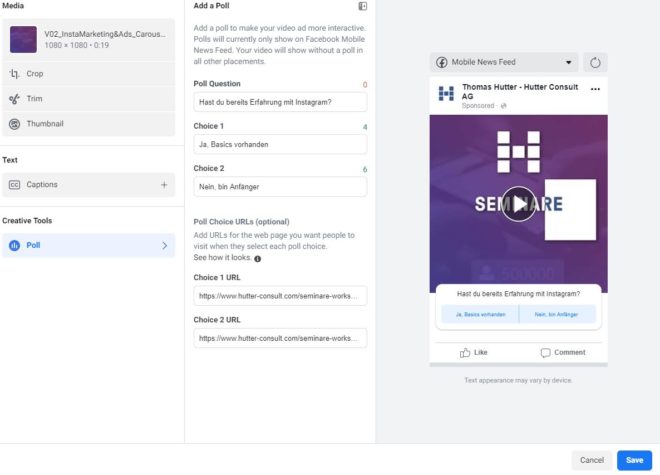660x475 pixels.
Task: Edit the Poll Question field
Action: pos(280,102)
